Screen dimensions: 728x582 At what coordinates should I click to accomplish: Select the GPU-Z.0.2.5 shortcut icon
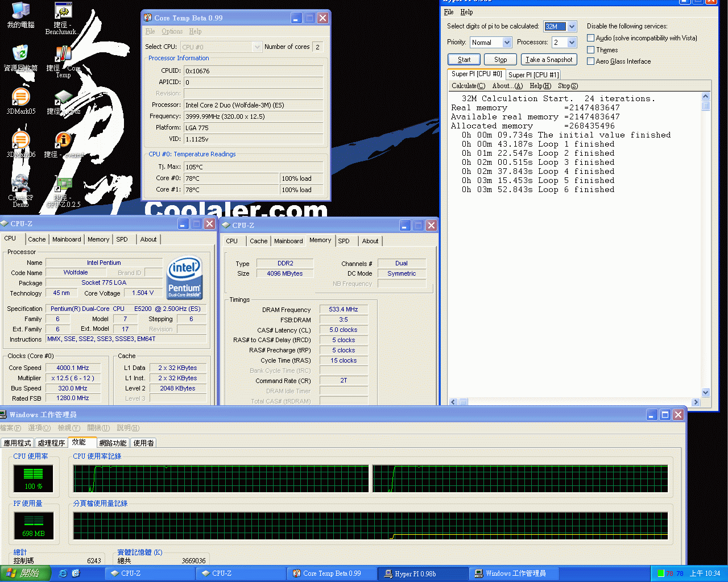[63, 192]
